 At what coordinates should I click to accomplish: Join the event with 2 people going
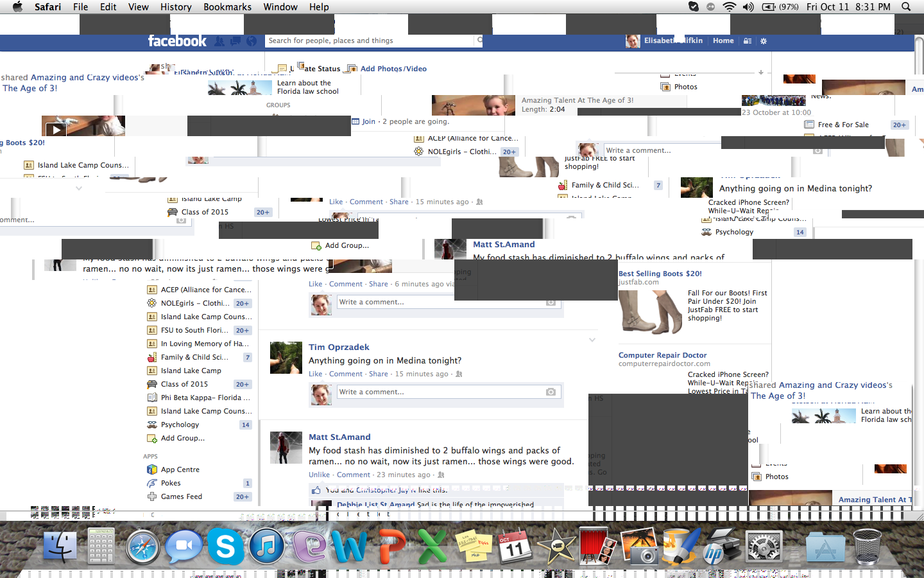[368, 121]
